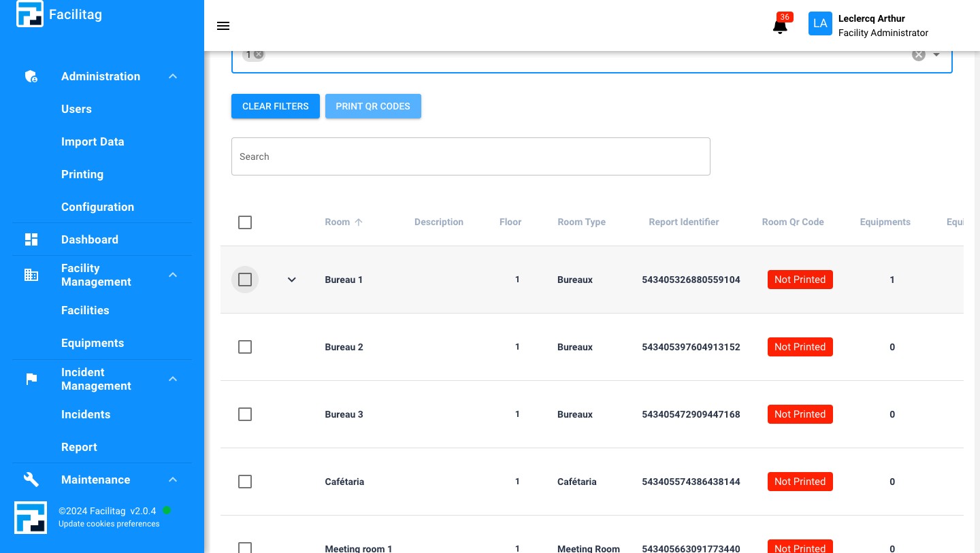This screenshot has width=980, height=553.
Task: Select the Cafétaria row checkbox
Action: (x=245, y=482)
